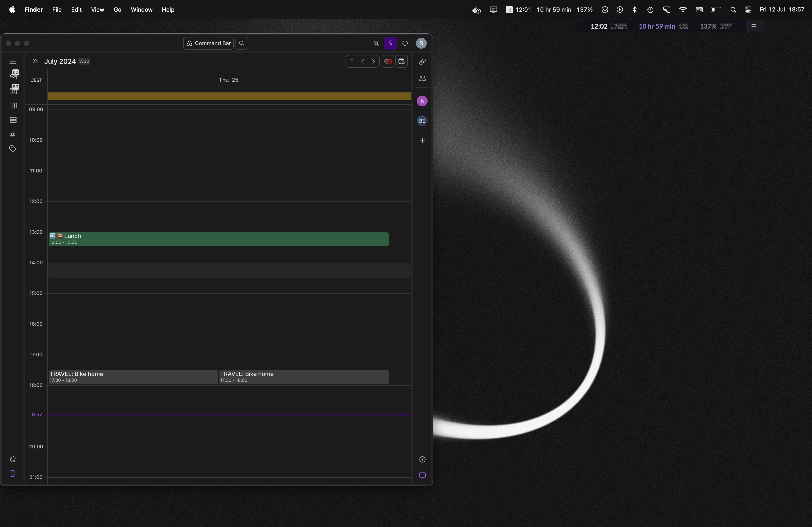Open the tags icon in the sidebar
The image size is (812, 527).
pos(13,149)
